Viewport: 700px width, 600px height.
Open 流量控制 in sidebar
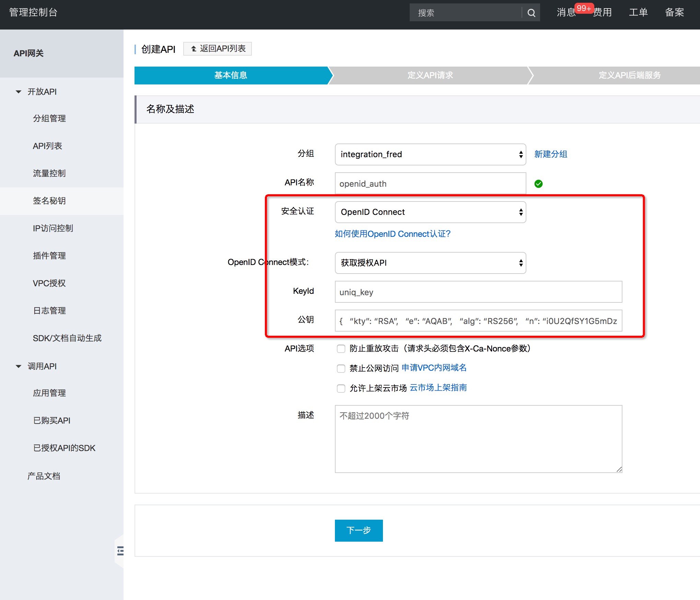click(49, 173)
